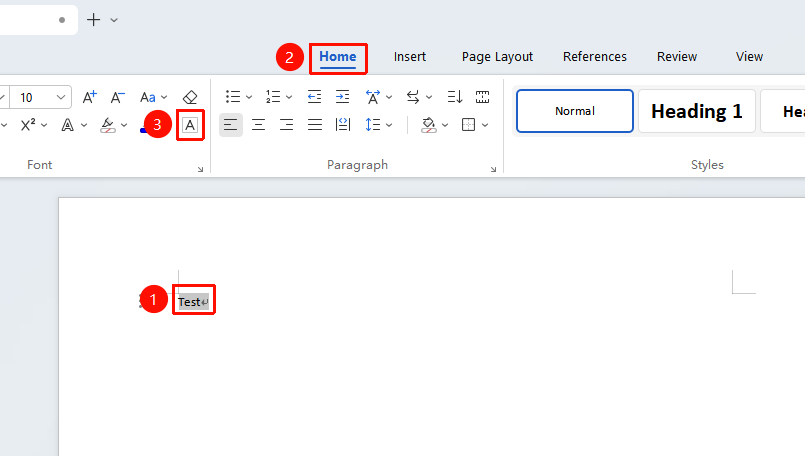This screenshot has width=805, height=456.
Task: Click the selected word Test in the document
Action: (x=189, y=302)
